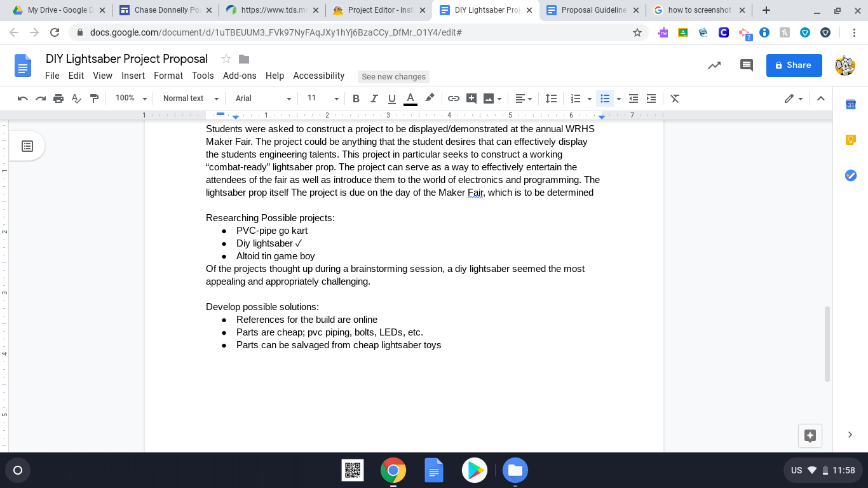This screenshot has height=488, width=868.
Task: Open the status tray showing 11:58
Action: (x=823, y=470)
